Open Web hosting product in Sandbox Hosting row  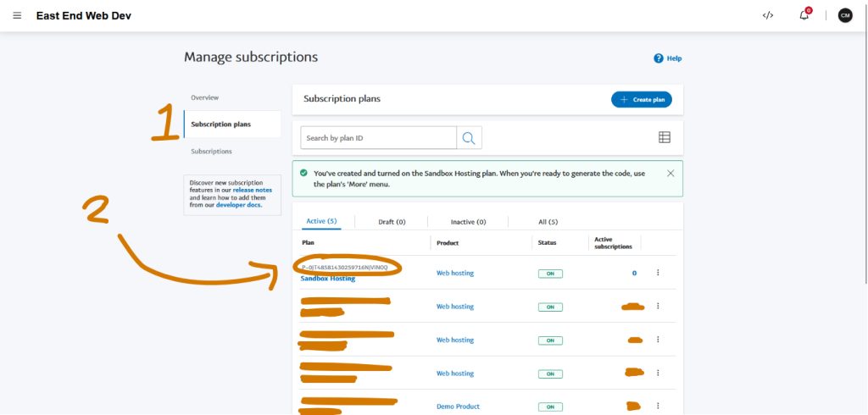click(455, 273)
